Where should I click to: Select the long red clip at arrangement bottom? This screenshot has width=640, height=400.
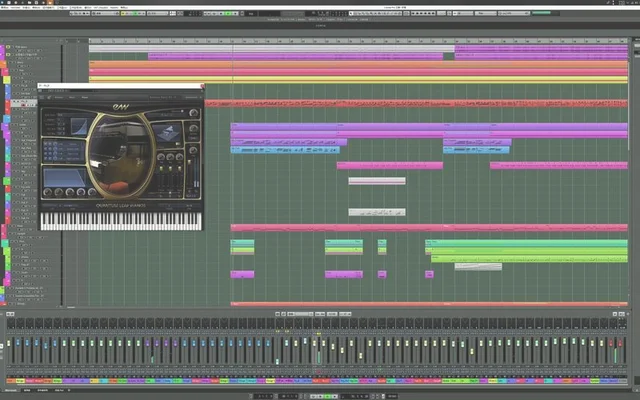click(429, 304)
